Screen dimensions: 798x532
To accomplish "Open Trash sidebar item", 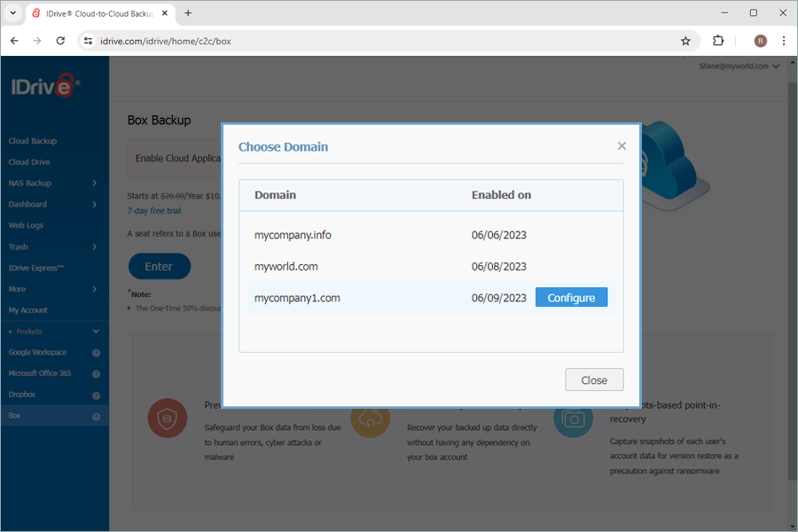I will (19, 246).
